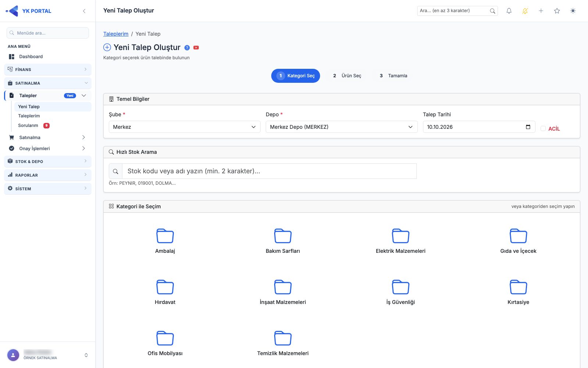
Task: Click the stock code quick search field
Action: pos(269,171)
